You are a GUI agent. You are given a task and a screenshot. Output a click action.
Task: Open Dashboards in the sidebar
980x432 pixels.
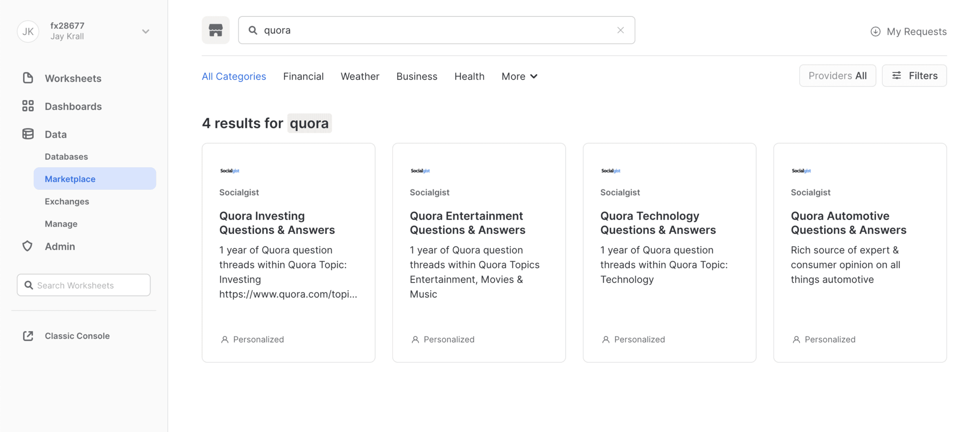(73, 106)
